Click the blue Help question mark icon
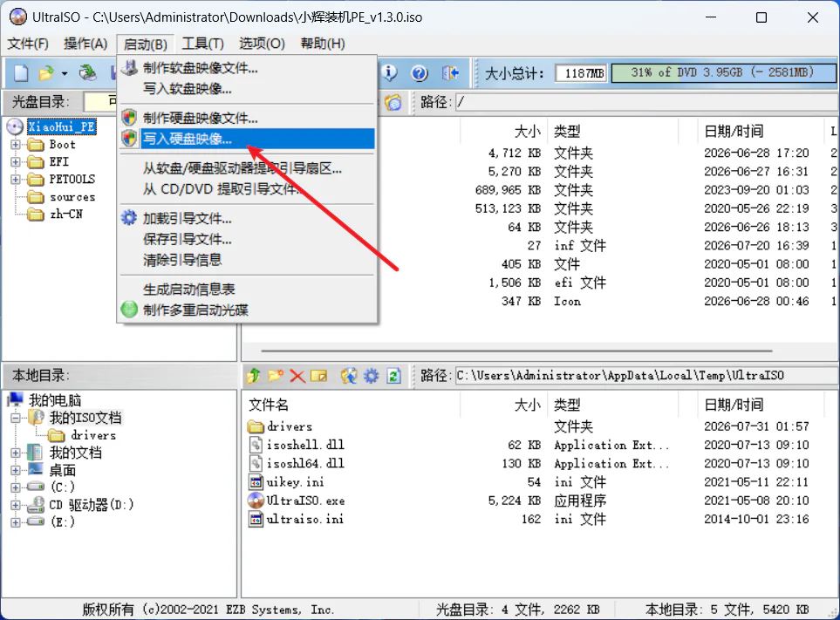 click(x=420, y=73)
